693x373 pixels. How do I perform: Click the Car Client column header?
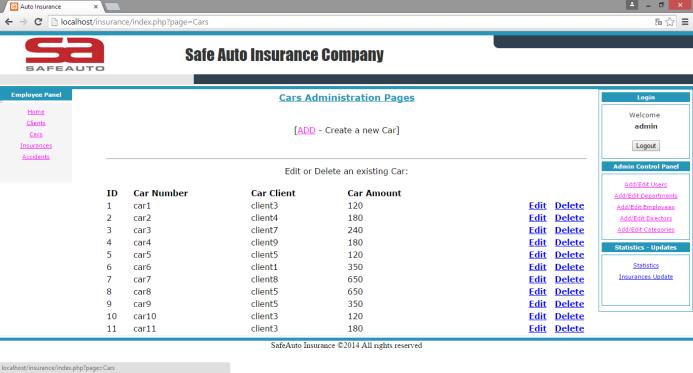273,193
